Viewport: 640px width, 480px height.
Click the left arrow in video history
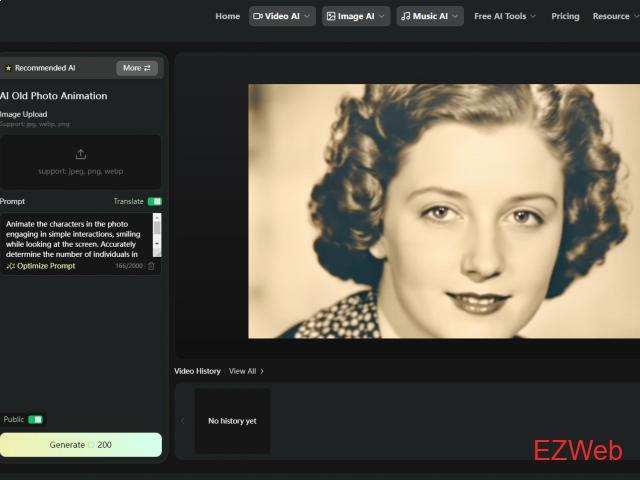(182, 421)
